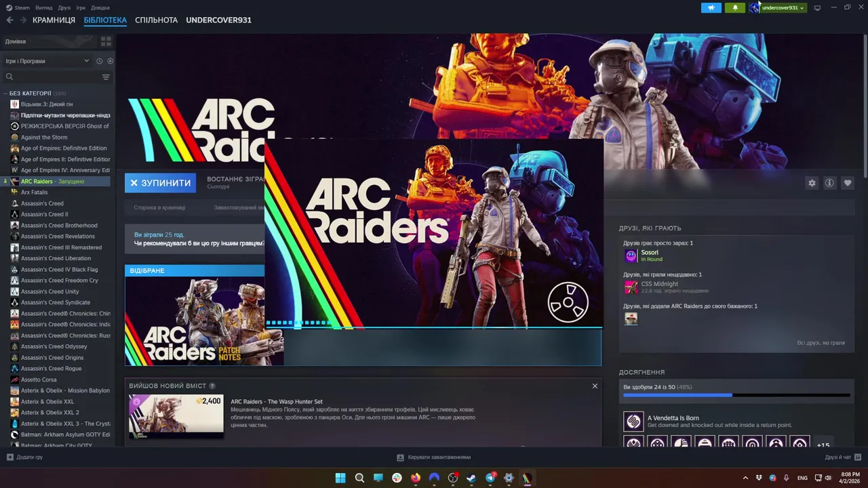
Task: Open the Довідка menu
Action: click(x=100, y=7)
